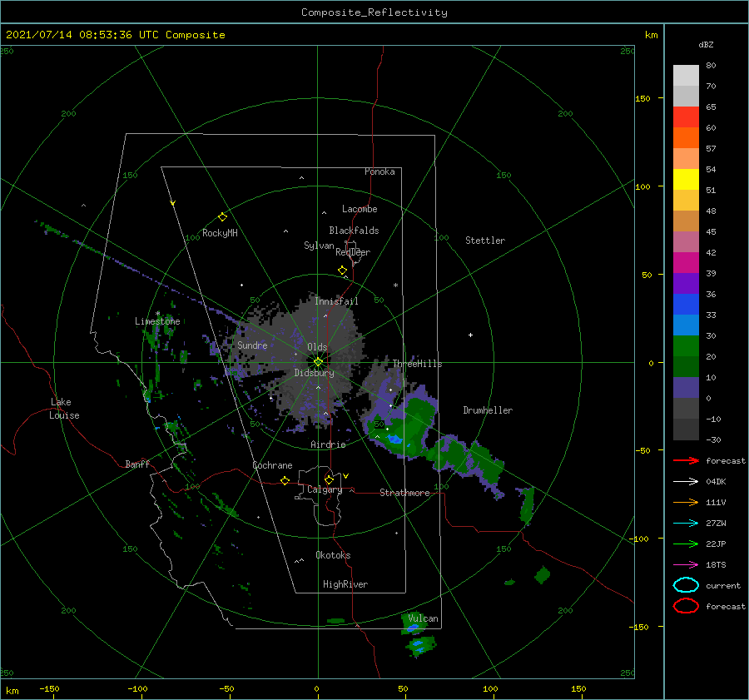Click the red 60-65 dBZ color swatch
This screenshot has width=749, height=700.
(686, 117)
